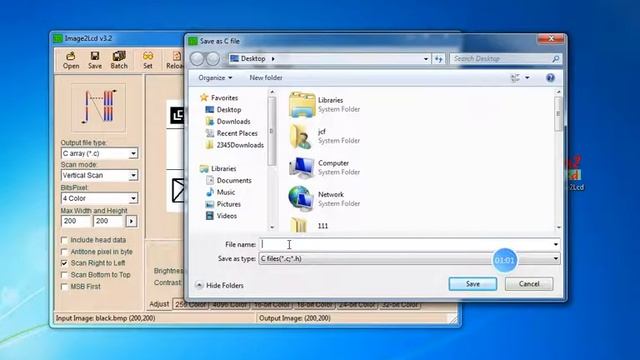Click the max width field showing 200

[76, 221]
